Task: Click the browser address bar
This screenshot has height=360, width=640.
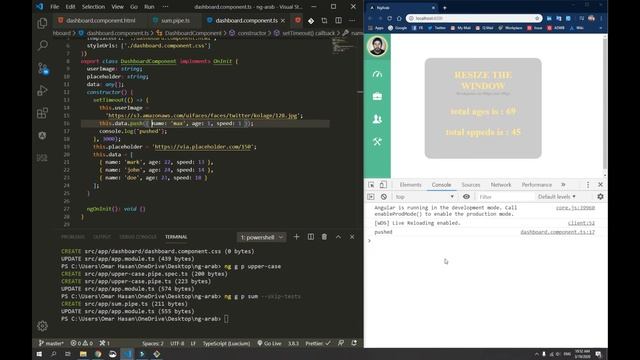Action: coord(474,18)
